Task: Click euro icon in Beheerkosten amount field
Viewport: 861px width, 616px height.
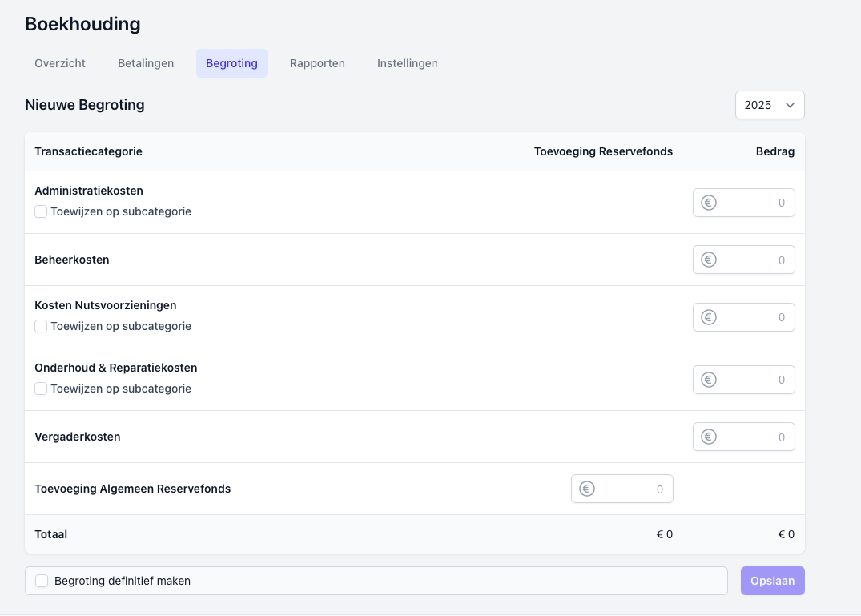Action: click(708, 260)
